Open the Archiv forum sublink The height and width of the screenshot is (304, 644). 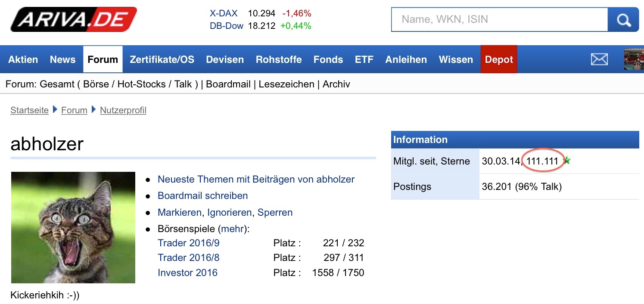pyautogui.click(x=336, y=84)
